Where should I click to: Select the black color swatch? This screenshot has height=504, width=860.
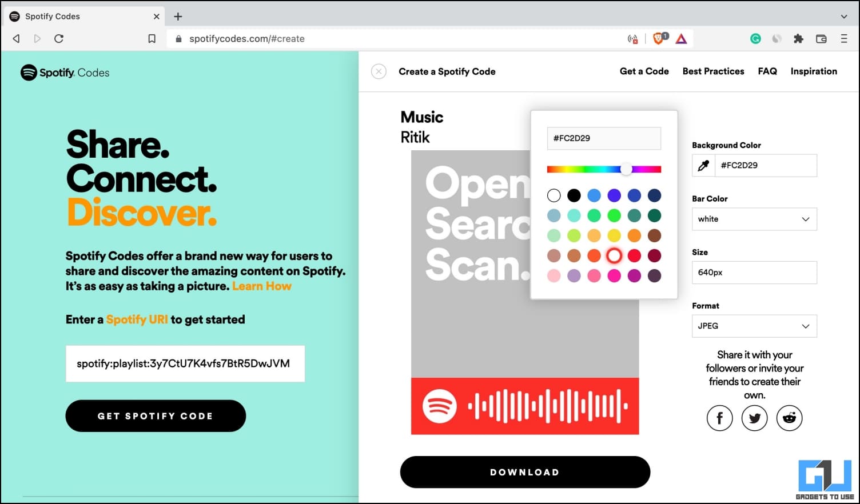point(574,195)
